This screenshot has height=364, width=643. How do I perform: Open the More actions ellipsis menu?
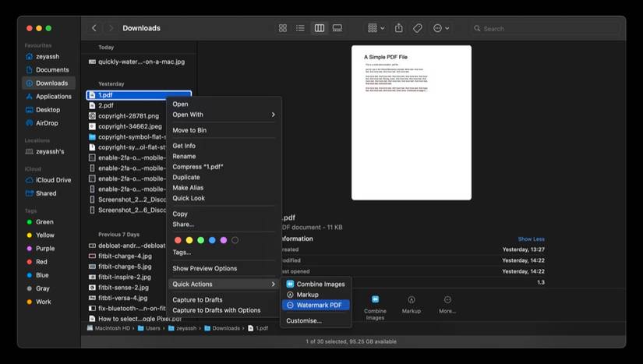point(441,28)
